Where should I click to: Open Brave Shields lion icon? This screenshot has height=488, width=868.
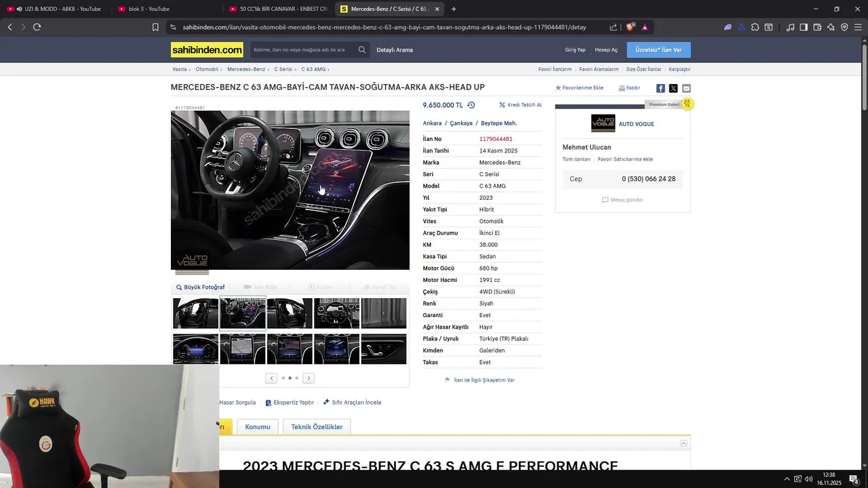coord(631,27)
